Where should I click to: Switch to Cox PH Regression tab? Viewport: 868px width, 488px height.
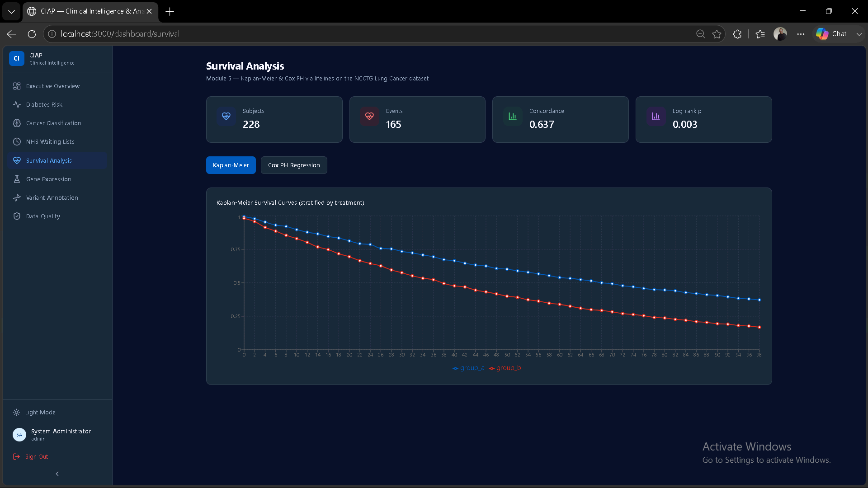click(294, 165)
